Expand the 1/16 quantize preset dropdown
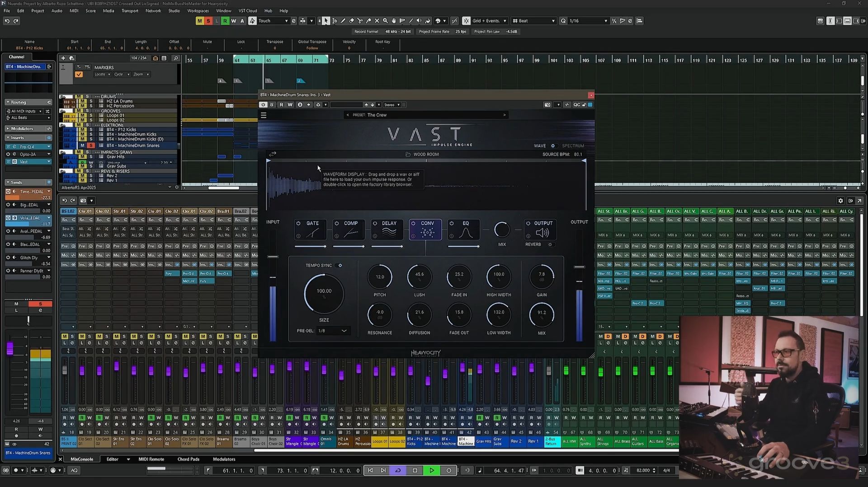868x487 pixels. [606, 21]
